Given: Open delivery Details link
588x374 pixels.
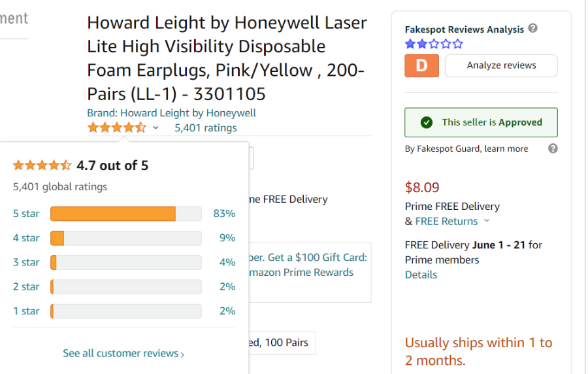Looking at the screenshot, I should point(421,275).
